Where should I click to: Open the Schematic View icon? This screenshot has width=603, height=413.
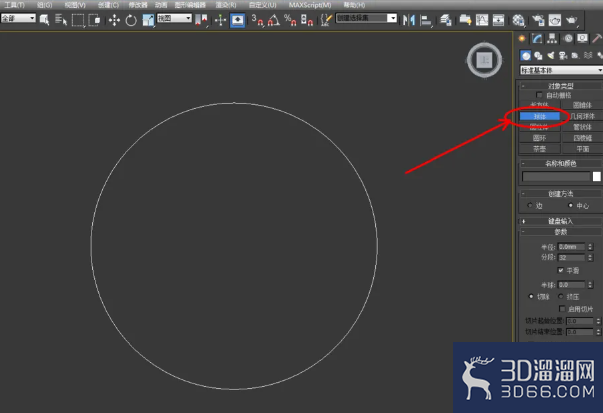pos(498,20)
